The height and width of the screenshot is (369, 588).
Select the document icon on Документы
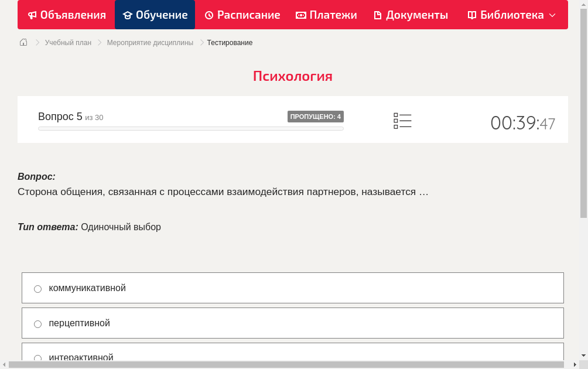[x=378, y=15]
